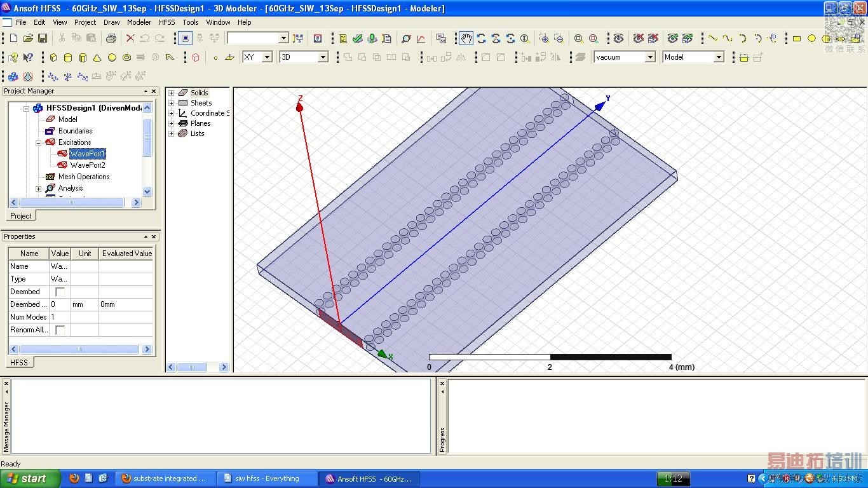Open the vacuum material dropdown
868x488 pixels.
pos(650,57)
